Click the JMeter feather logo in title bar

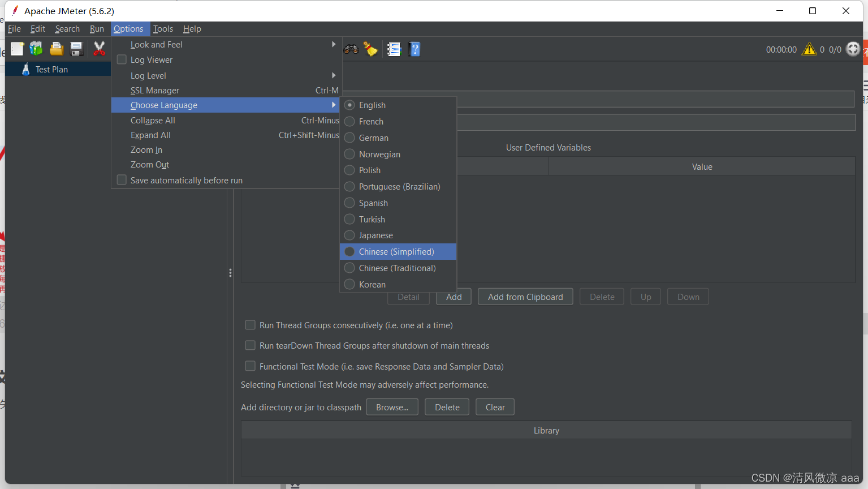click(15, 10)
